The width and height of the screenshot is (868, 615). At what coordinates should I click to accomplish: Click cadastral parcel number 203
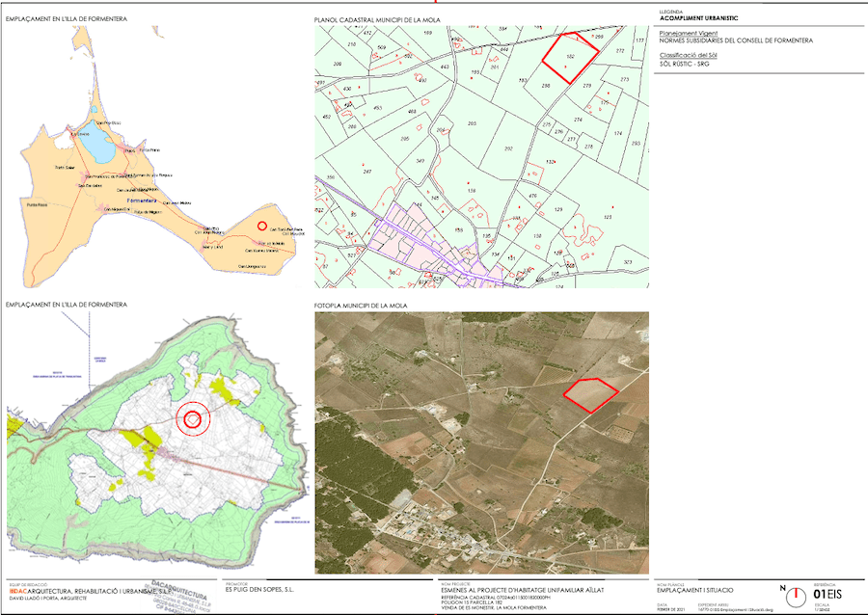click(472, 123)
